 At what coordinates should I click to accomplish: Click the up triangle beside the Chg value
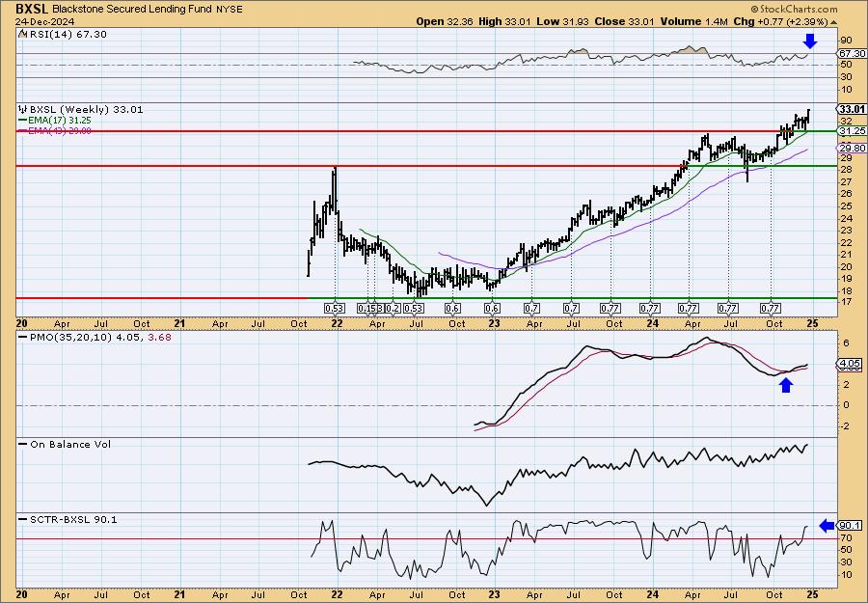pos(833,22)
